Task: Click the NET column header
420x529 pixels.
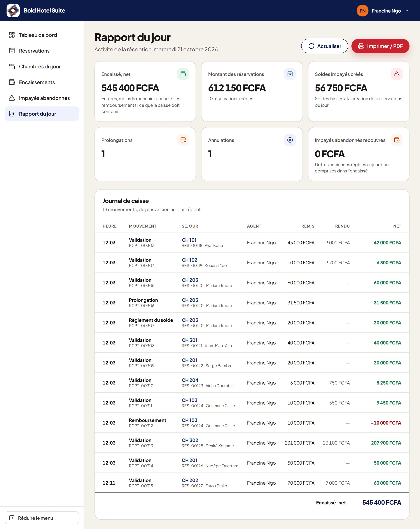Action: pos(397,226)
